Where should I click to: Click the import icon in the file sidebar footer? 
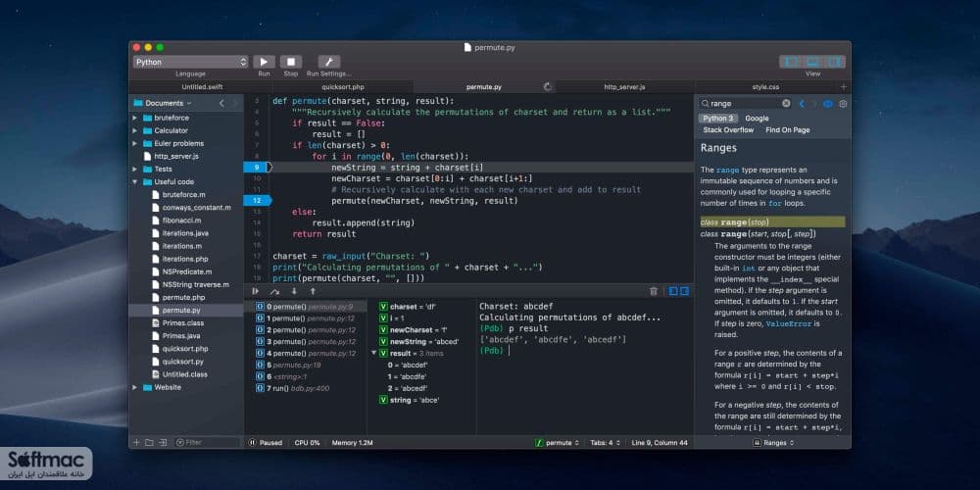163,443
